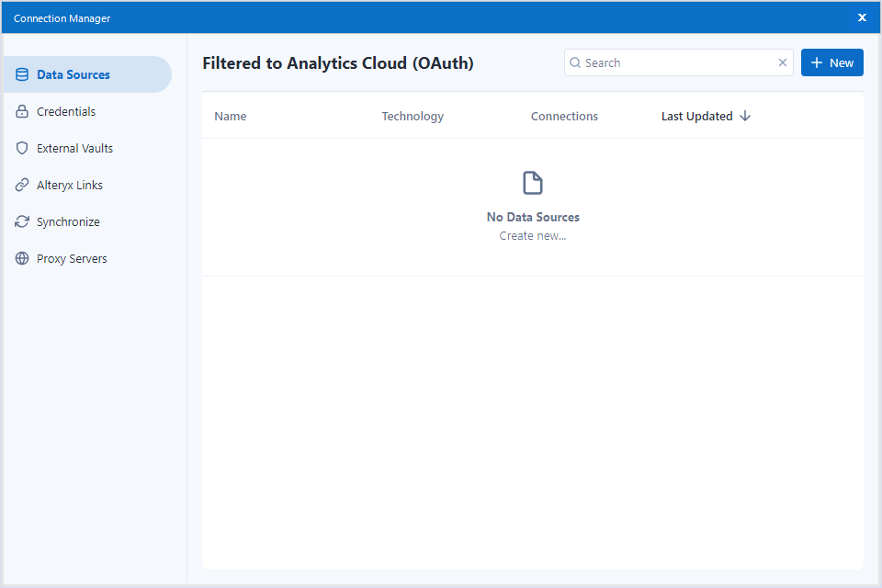
Task: Close the Connection Manager window
Action: pos(862,17)
